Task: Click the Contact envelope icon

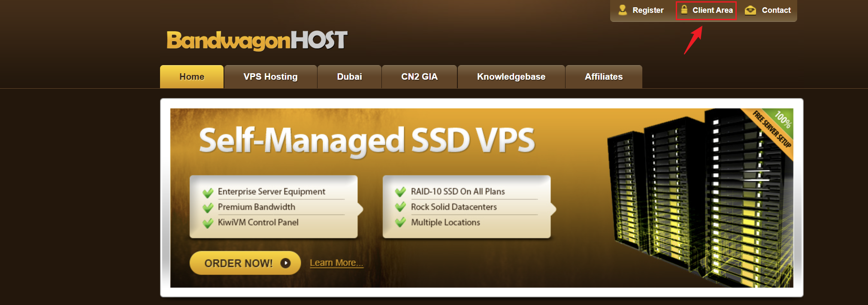Action: pos(750,10)
